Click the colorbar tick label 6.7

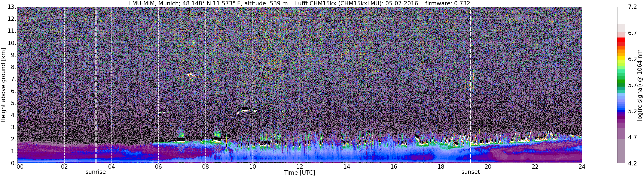(632, 33)
